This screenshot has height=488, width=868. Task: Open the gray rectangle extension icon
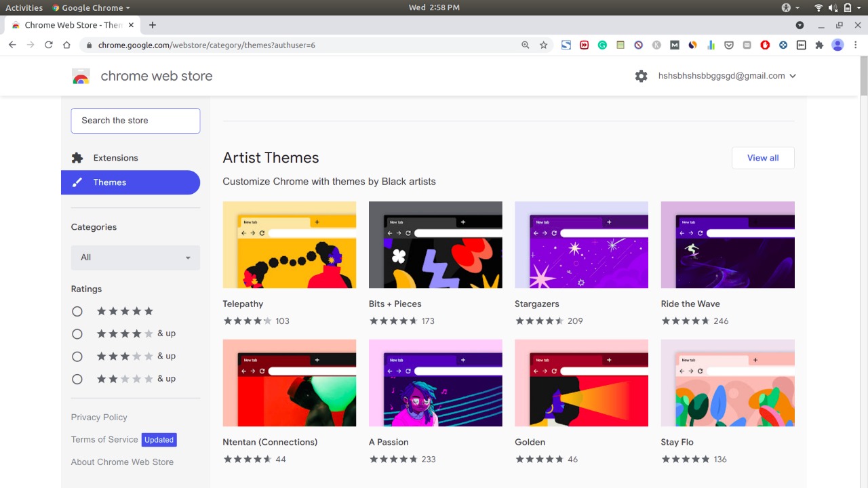coord(747,45)
